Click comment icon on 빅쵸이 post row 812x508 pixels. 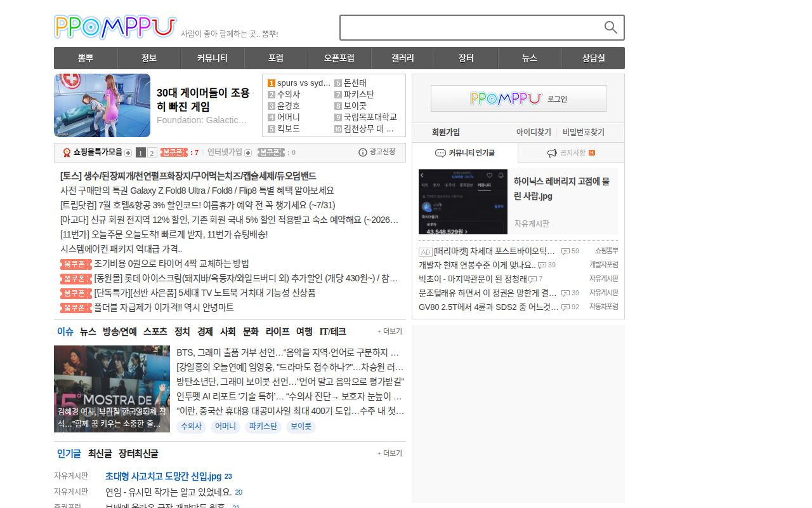click(532, 279)
